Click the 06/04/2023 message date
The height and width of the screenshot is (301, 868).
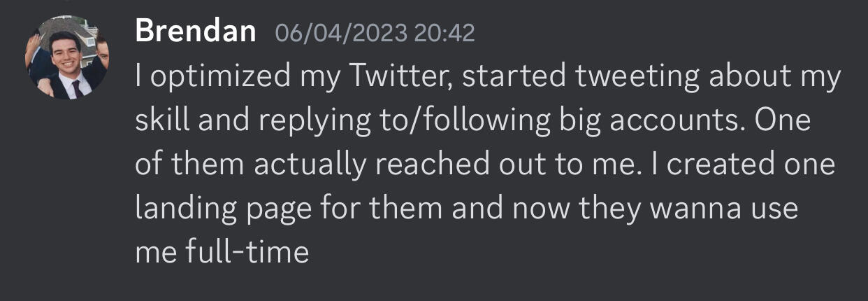pos(341,33)
